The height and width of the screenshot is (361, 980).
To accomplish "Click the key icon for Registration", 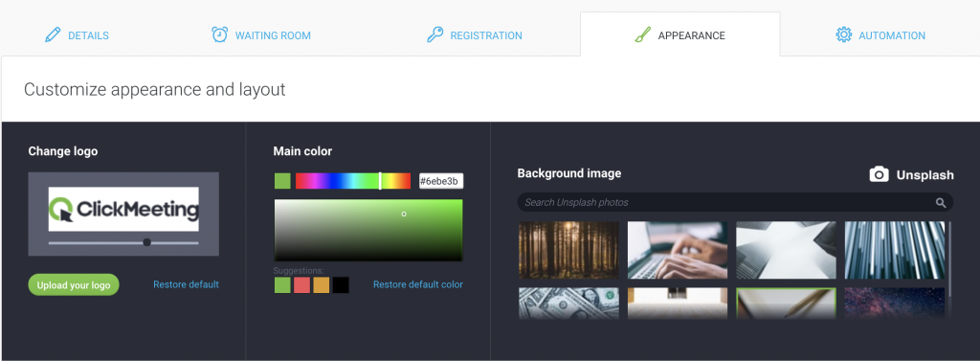I will tap(434, 34).
